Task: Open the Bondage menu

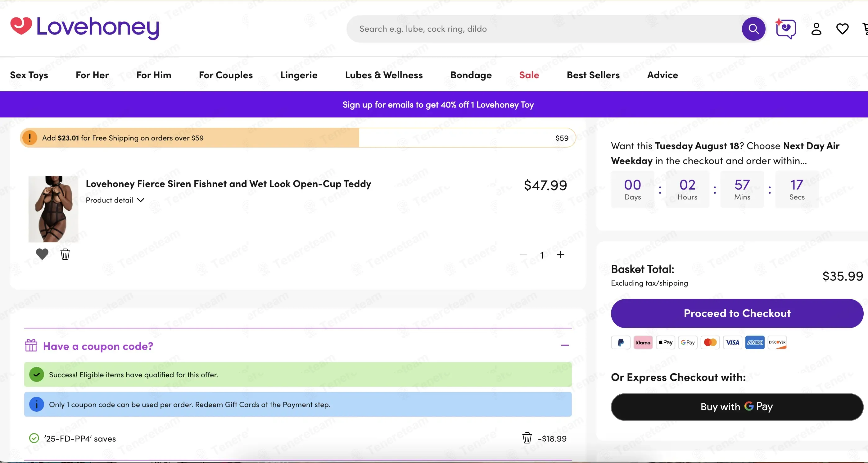Action: [x=471, y=75]
